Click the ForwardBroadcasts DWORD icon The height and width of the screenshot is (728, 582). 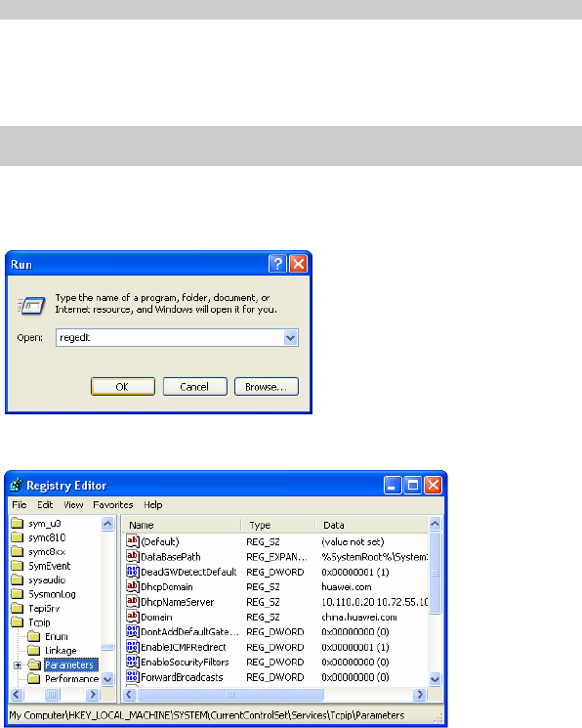tap(132, 676)
